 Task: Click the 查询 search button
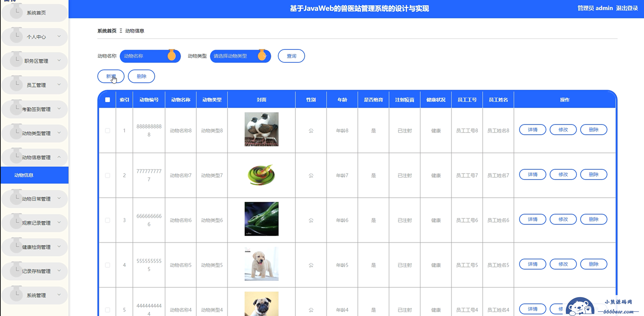pos(291,56)
